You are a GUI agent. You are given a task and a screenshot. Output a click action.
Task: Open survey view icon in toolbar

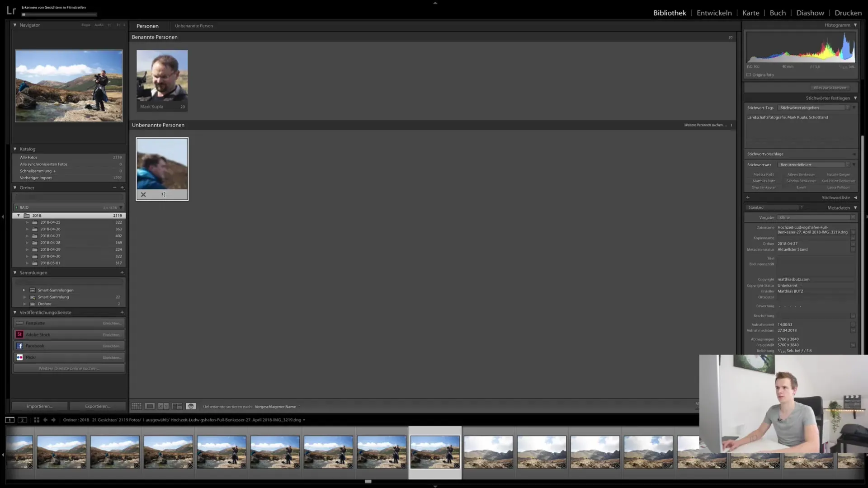(x=177, y=406)
